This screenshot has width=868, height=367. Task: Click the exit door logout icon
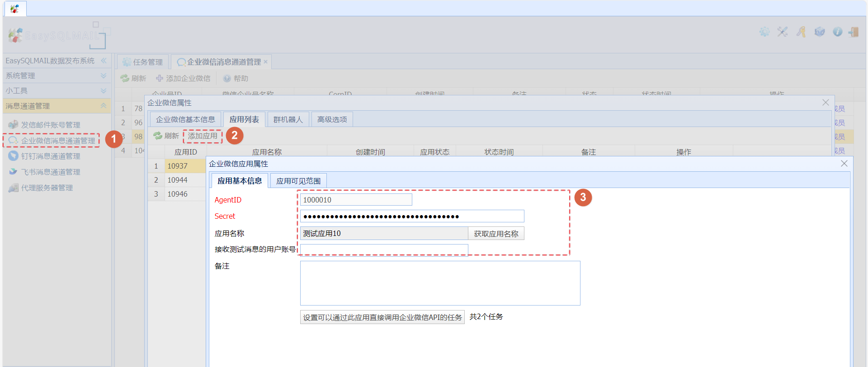(x=854, y=32)
